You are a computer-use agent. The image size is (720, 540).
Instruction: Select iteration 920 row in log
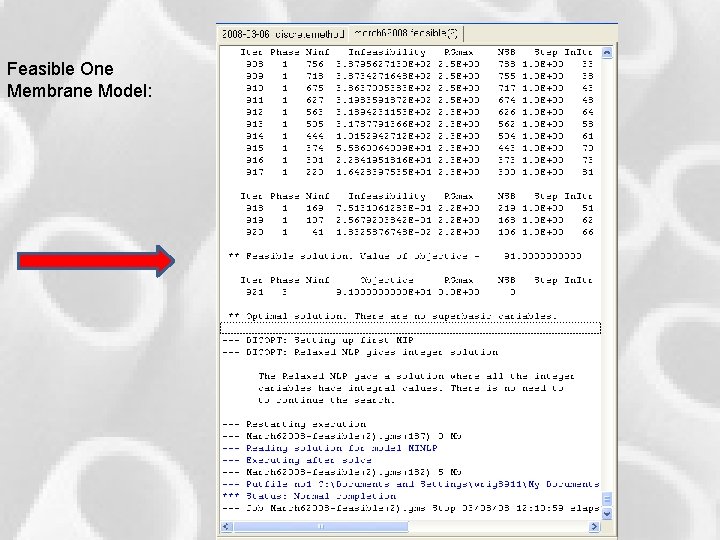click(x=419, y=232)
